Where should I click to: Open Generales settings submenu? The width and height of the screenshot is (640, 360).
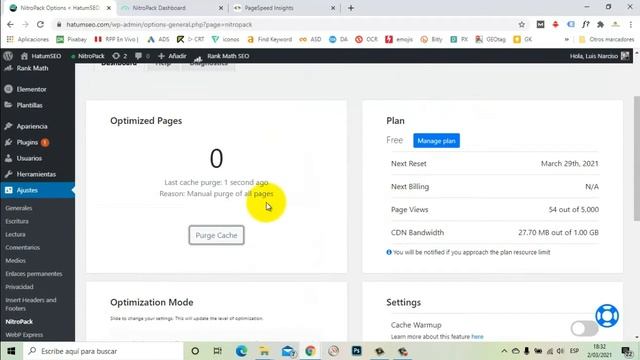(19, 208)
